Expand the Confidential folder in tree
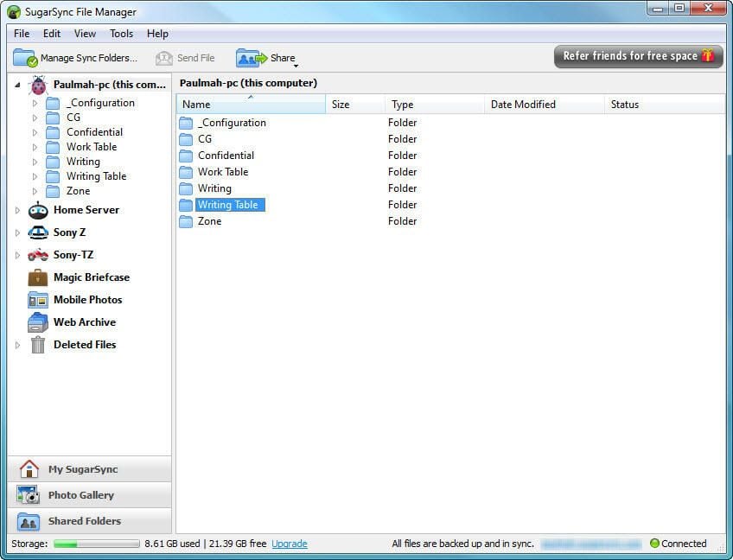This screenshot has width=733, height=560. [x=35, y=133]
